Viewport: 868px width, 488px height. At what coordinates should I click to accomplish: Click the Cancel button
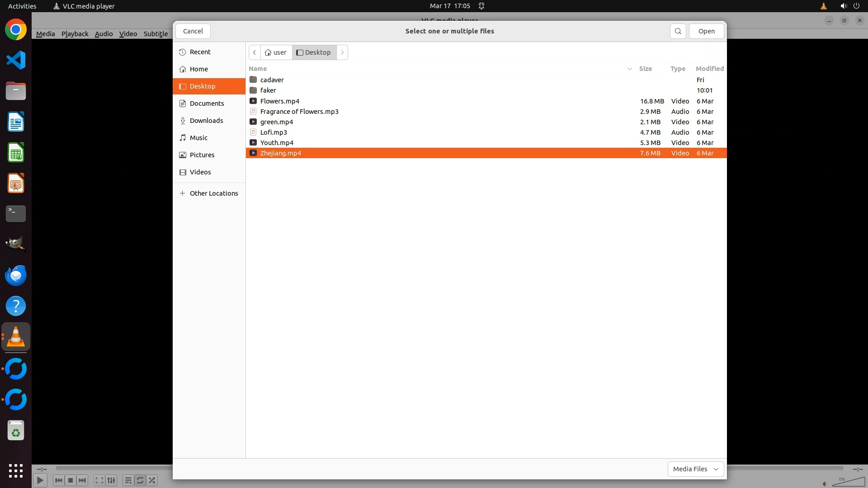193,31
